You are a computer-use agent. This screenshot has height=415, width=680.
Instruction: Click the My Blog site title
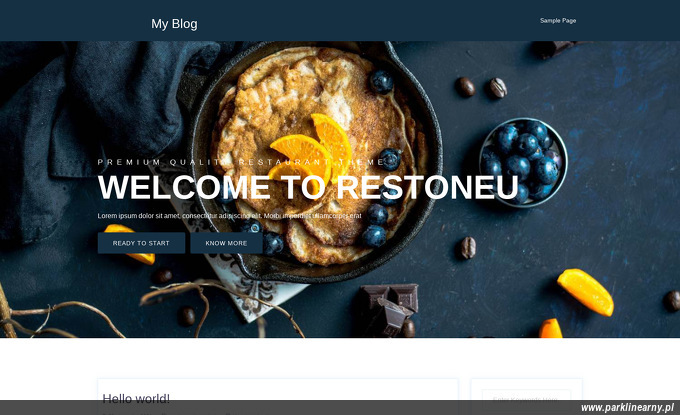pyautogui.click(x=174, y=23)
